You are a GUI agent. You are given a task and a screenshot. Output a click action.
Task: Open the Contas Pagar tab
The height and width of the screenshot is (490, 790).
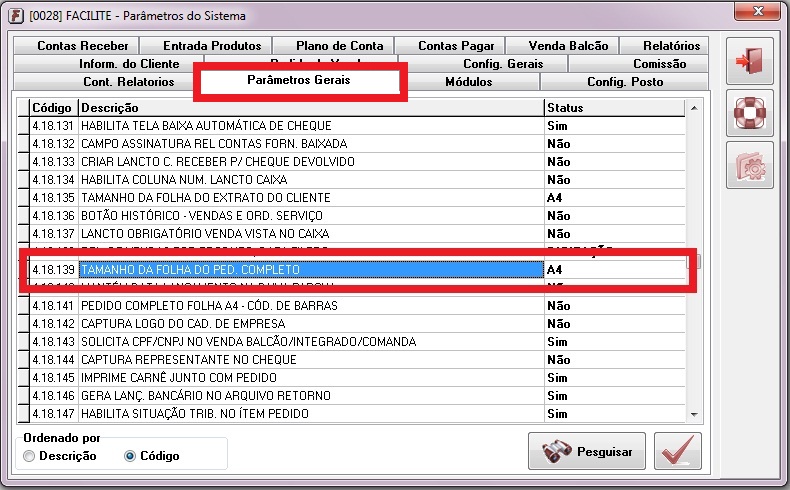click(x=450, y=46)
